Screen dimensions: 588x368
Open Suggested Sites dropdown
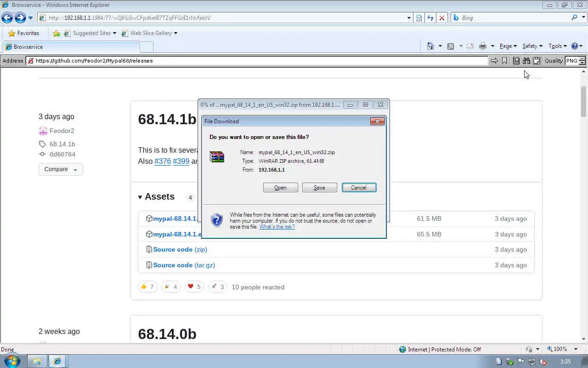tap(90, 33)
